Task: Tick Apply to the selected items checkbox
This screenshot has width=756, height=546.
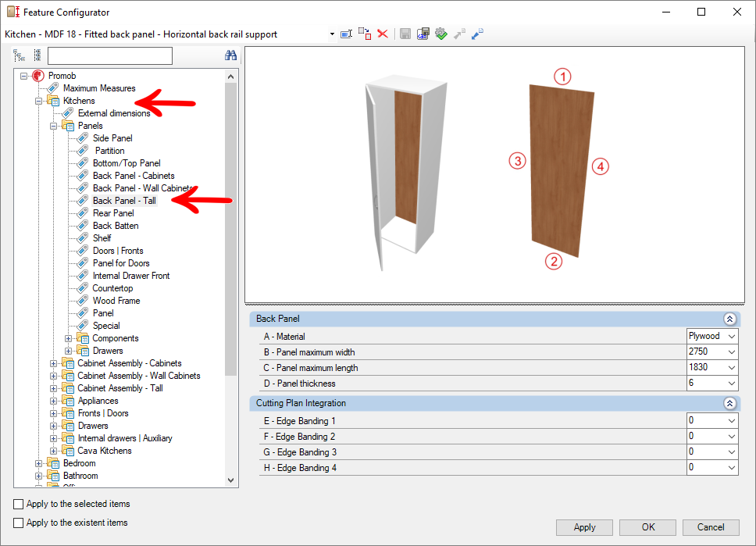Action: (x=18, y=504)
